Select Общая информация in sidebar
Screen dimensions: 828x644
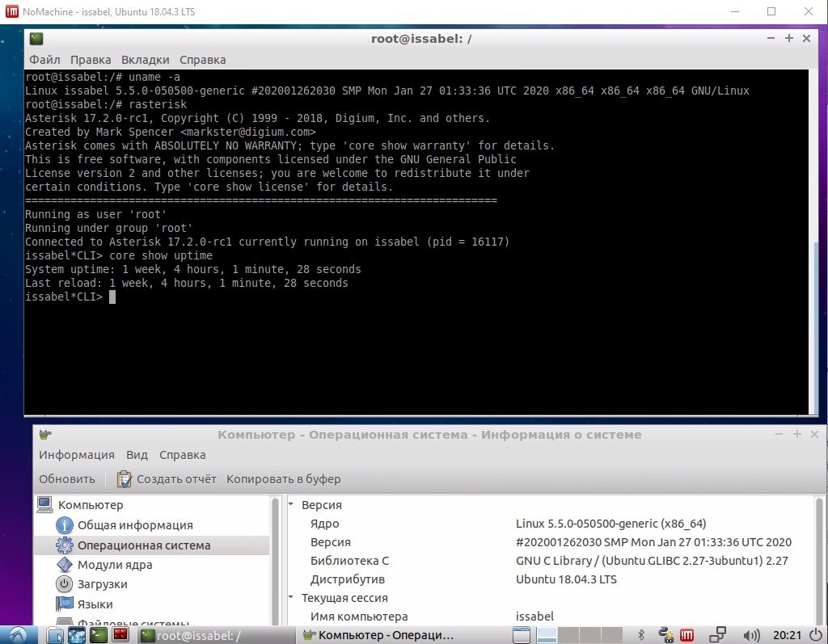pos(135,524)
